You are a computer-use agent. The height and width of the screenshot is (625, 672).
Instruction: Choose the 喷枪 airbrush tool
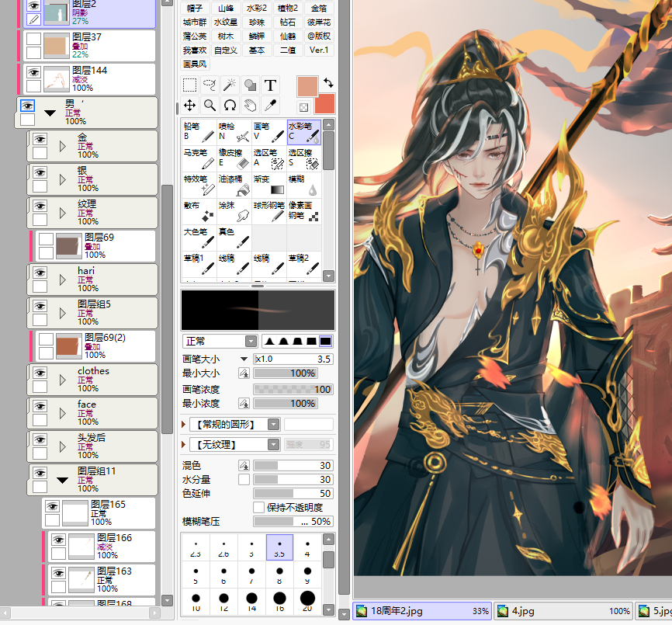234,132
